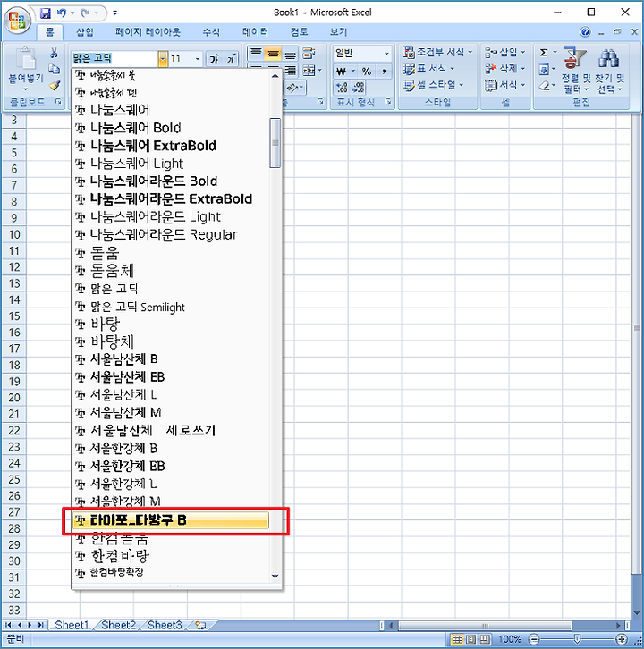Apply comma style format
Viewport: 644px width, 649px height.
click(x=384, y=72)
